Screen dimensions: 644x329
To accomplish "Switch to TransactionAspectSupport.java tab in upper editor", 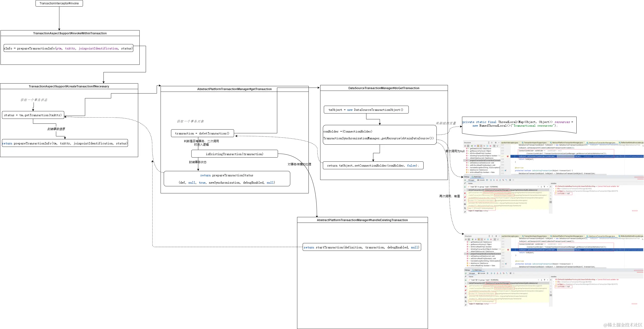I will (535, 143).
